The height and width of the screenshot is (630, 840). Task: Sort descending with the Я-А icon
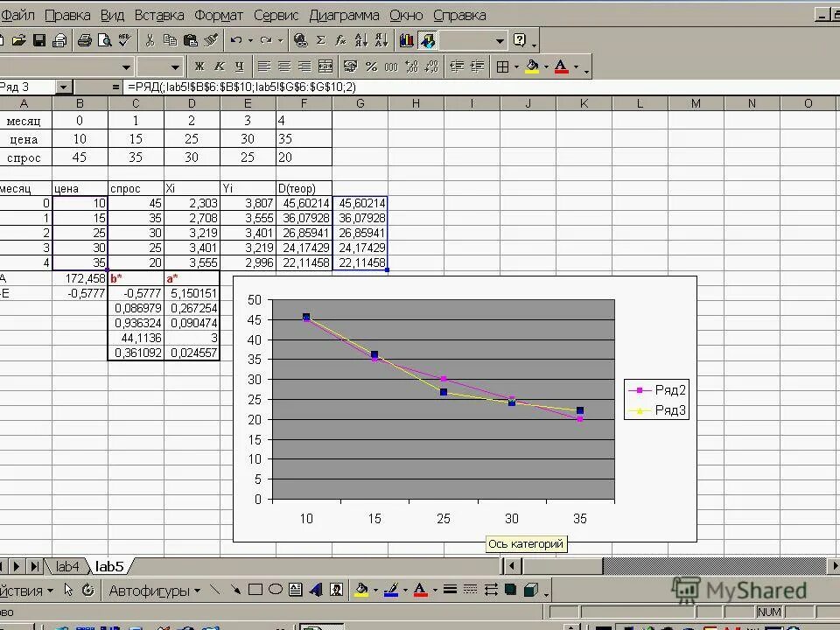click(x=381, y=40)
